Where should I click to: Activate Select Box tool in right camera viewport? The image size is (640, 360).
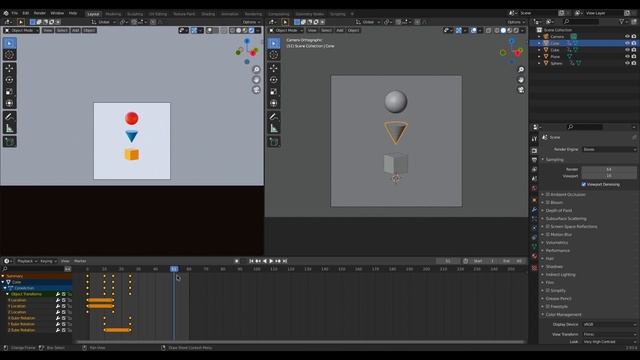pyautogui.click(x=274, y=43)
